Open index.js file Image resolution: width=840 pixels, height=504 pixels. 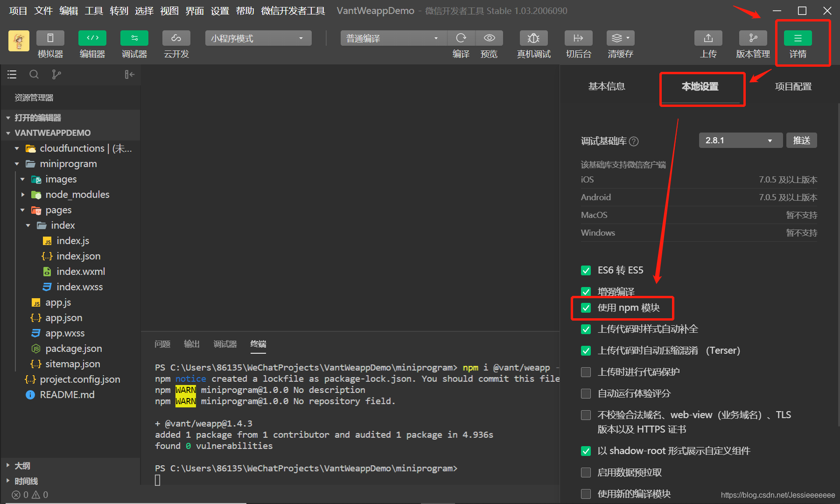(73, 241)
